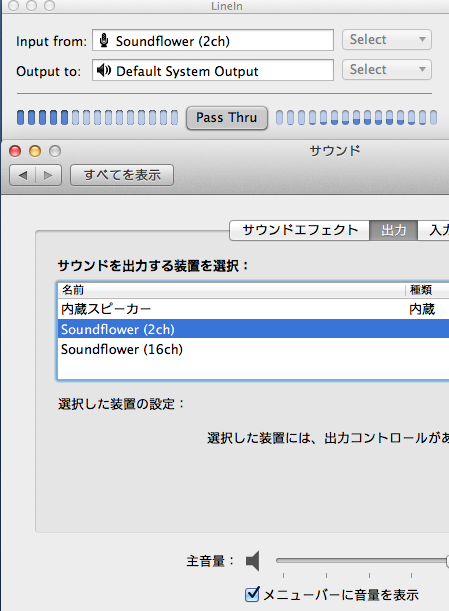This screenshot has width=449, height=611.
Task: Click the すべてを表示 button
Action: point(122,175)
